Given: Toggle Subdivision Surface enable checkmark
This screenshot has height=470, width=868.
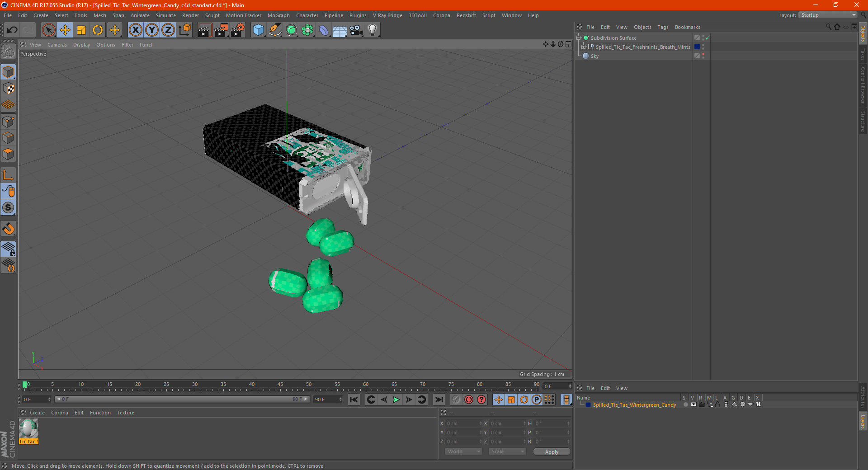Looking at the screenshot, I should point(708,38).
